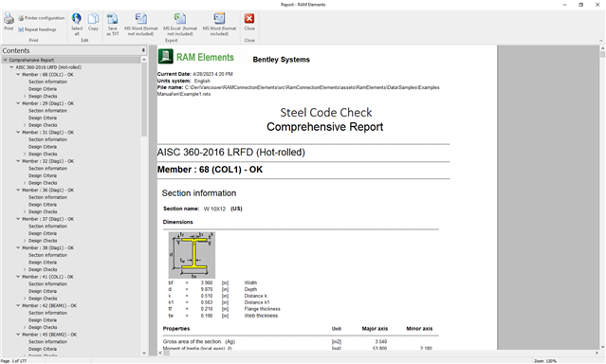The width and height of the screenshot is (606, 364).
Task: Collapse Member 29 (Diag1) node
Action: point(18,103)
